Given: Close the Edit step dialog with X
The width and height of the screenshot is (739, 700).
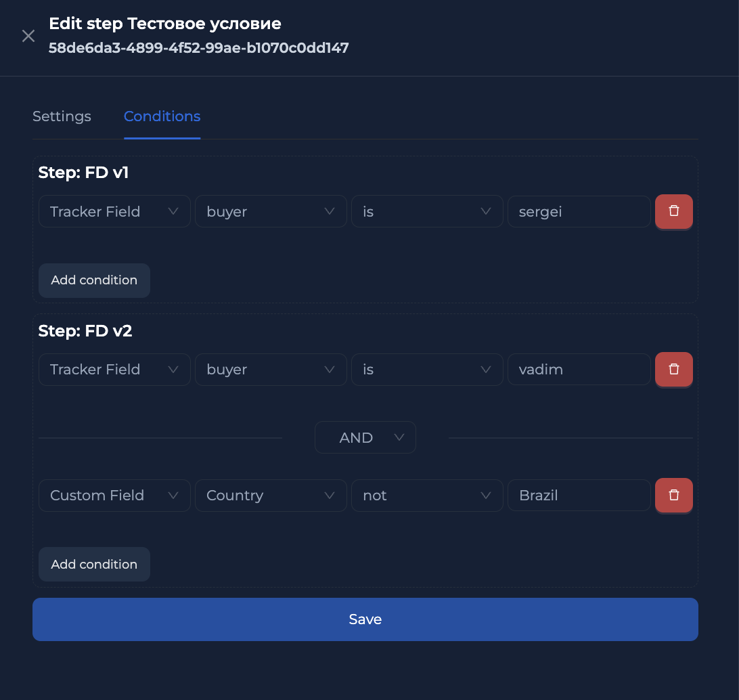Looking at the screenshot, I should (x=28, y=36).
